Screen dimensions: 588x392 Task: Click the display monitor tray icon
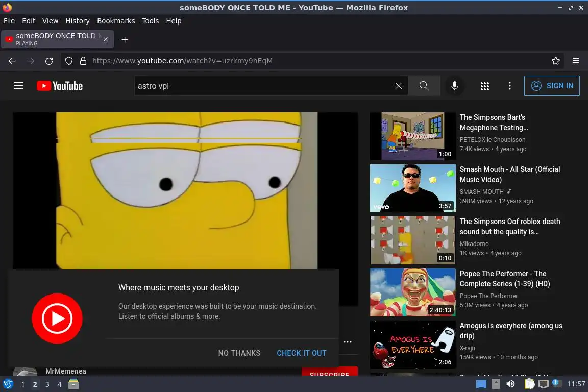coord(544,384)
